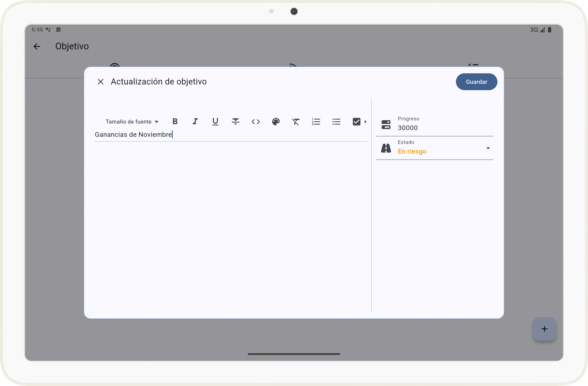
Task: Underline the selected text
Action: point(215,121)
